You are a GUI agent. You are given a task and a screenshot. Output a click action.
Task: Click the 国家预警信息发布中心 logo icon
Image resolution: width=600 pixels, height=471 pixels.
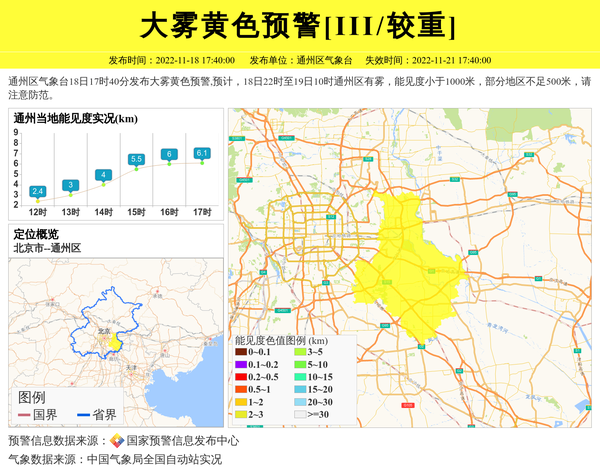pyautogui.click(x=117, y=441)
